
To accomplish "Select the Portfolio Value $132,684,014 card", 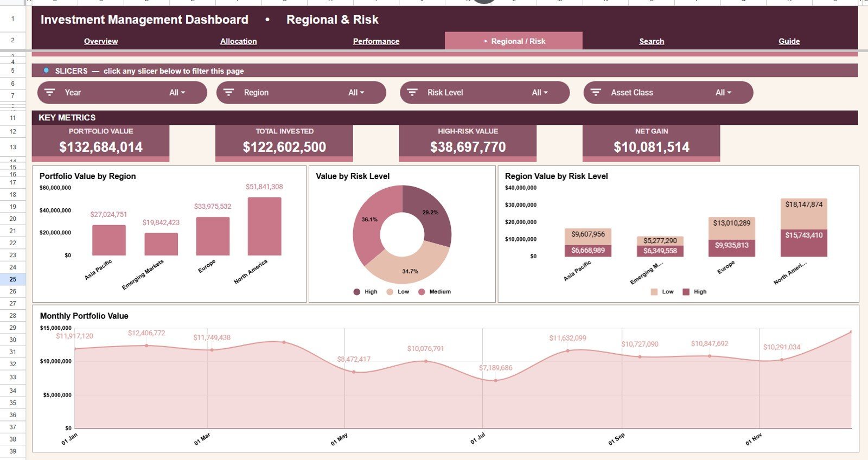I will point(101,143).
